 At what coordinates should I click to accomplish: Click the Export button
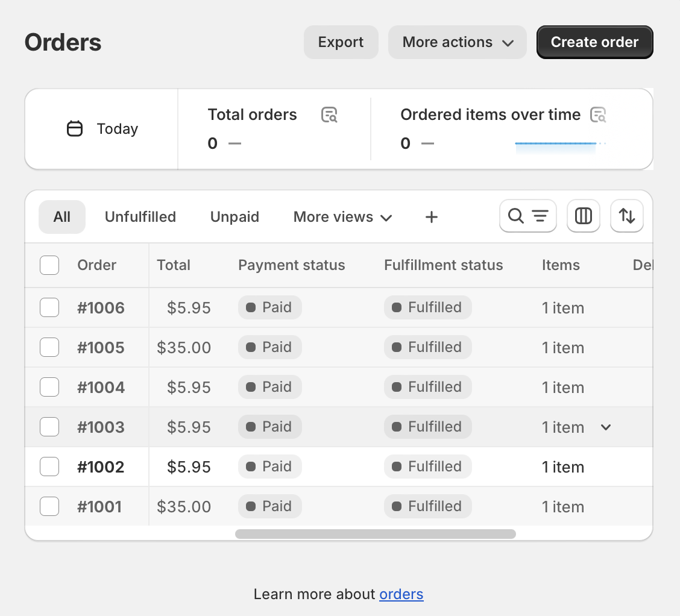(341, 42)
